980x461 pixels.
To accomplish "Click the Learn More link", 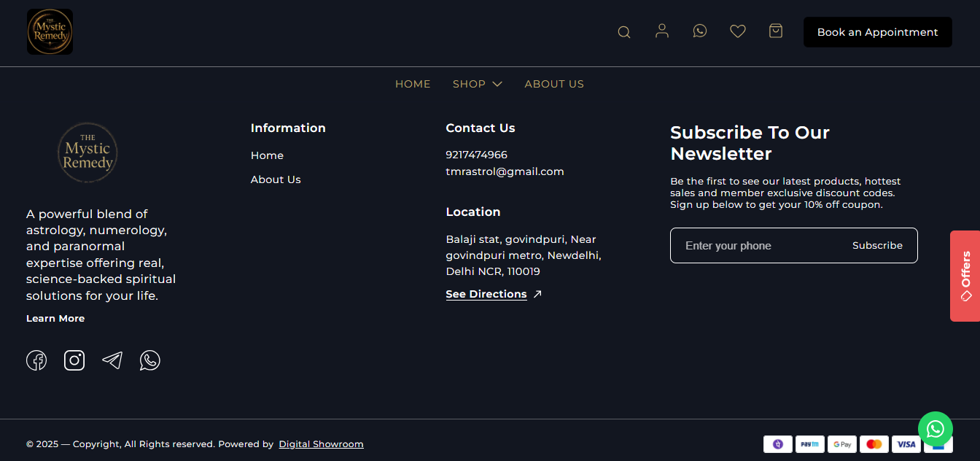I will pos(55,319).
